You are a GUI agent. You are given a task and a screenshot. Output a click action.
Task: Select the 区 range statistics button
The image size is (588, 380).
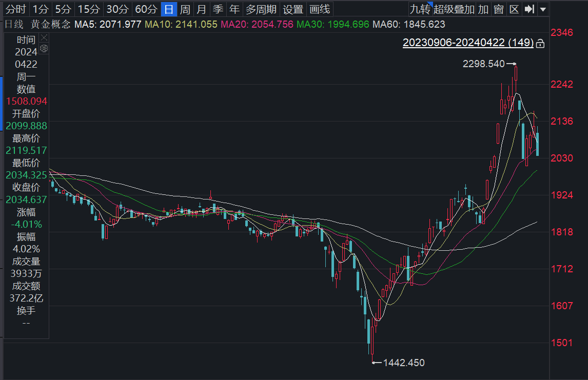514,9
